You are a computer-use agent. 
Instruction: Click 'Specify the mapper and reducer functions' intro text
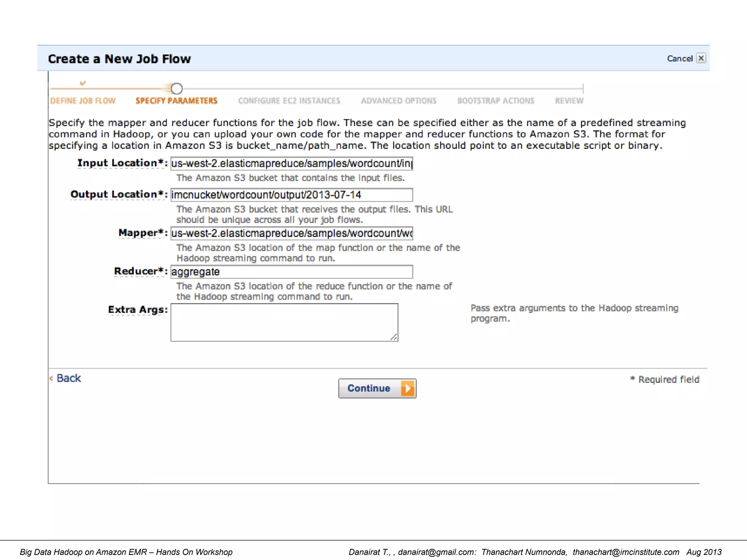[x=367, y=134]
